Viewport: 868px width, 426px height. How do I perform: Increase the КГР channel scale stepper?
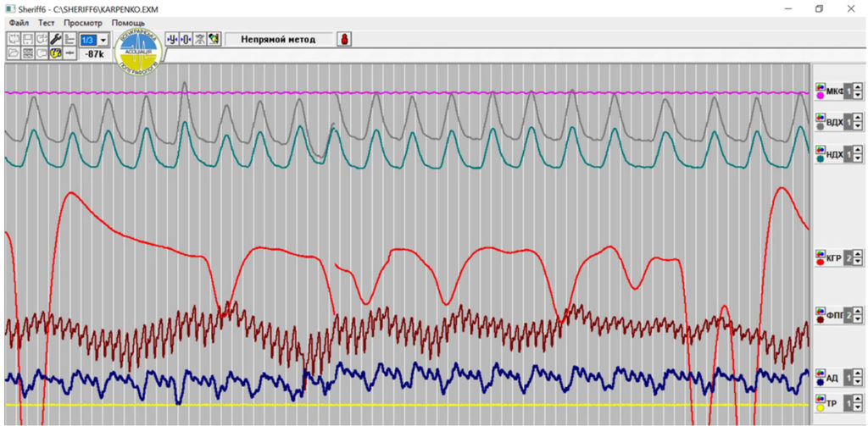pos(858,253)
